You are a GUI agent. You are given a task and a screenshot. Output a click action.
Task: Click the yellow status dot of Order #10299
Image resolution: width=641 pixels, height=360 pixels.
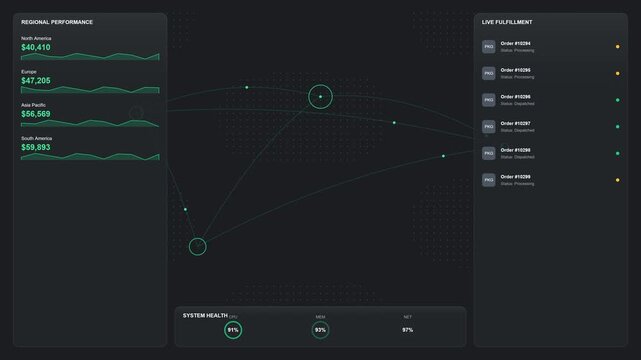617,180
